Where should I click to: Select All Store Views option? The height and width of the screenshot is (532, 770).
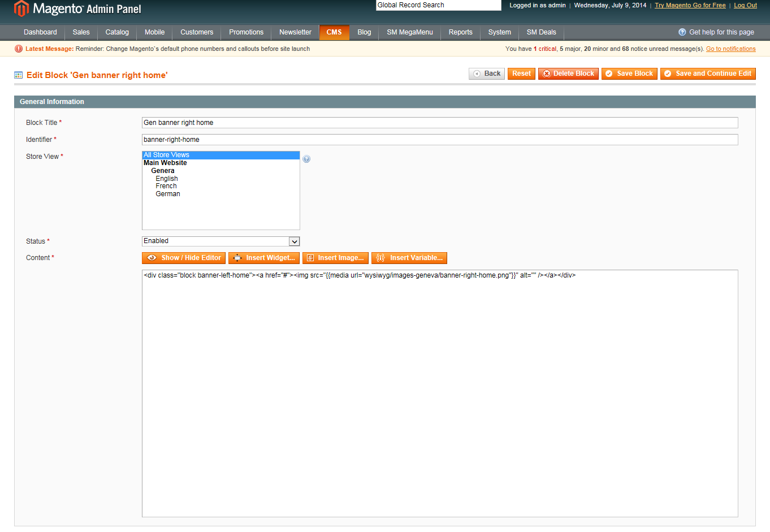point(220,155)
